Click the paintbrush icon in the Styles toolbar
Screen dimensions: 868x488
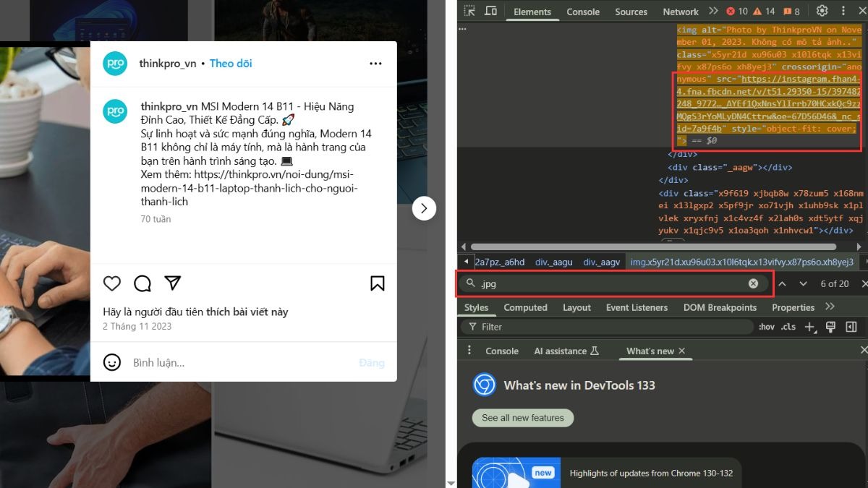830,327
